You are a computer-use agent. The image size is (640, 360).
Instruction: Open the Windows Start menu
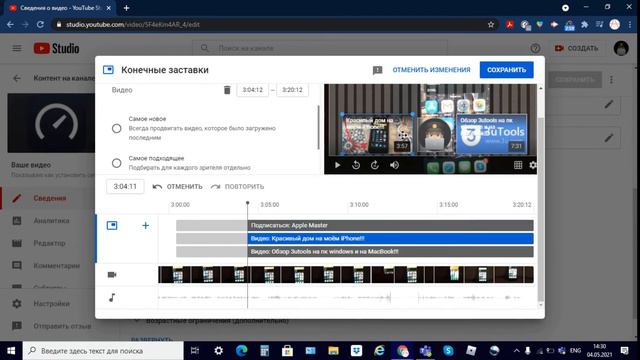(11, 351)
